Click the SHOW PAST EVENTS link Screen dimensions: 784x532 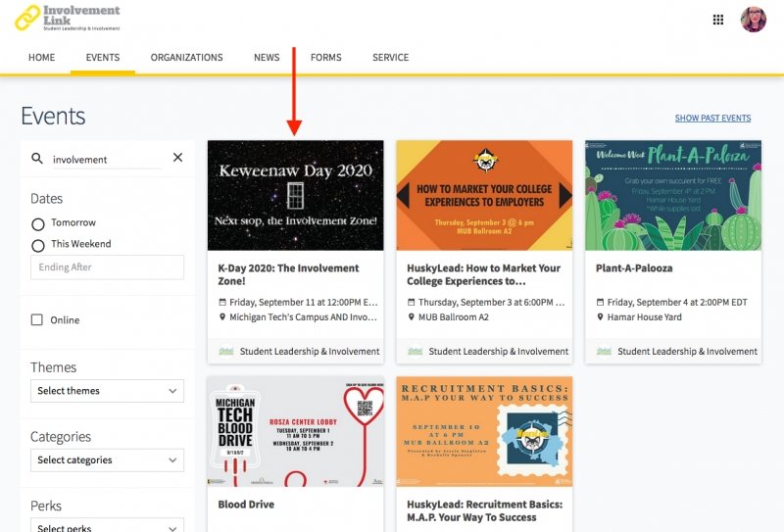tap(712, 118)
